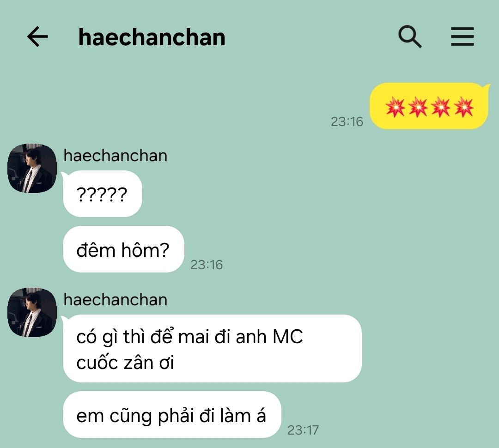The image size is (499, 448).
Task: Tap the '?????' message bubble
Action: pos(103,194)
